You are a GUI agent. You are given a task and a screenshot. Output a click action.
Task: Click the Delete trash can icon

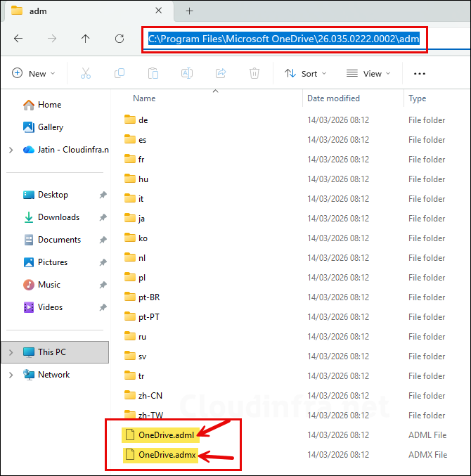point(254,73)
